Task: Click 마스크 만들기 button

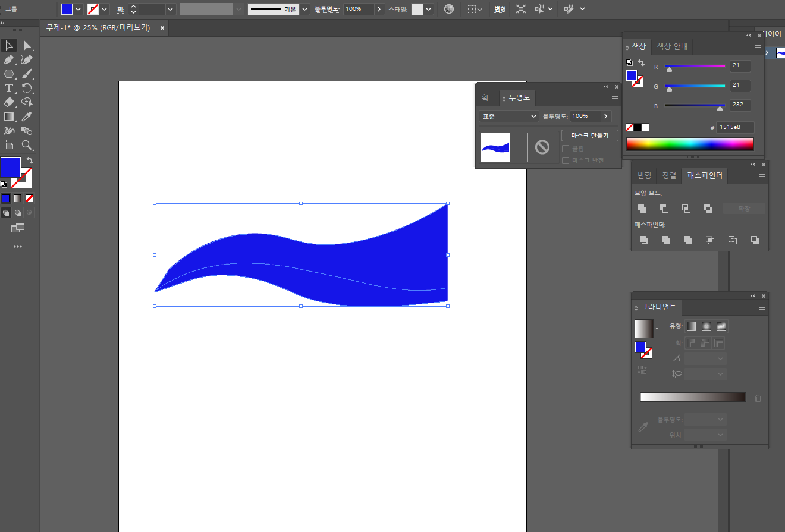Action: point(590,136)
